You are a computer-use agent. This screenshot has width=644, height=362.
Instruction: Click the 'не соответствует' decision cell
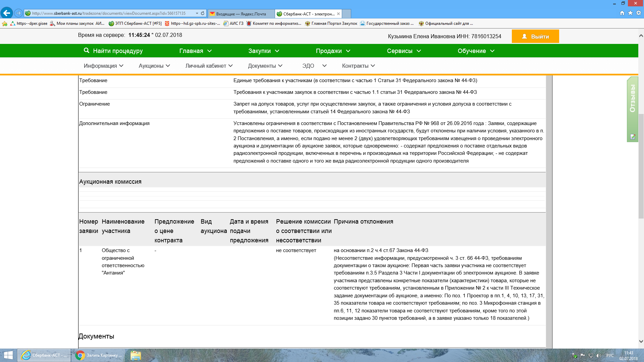pos(296,250)
